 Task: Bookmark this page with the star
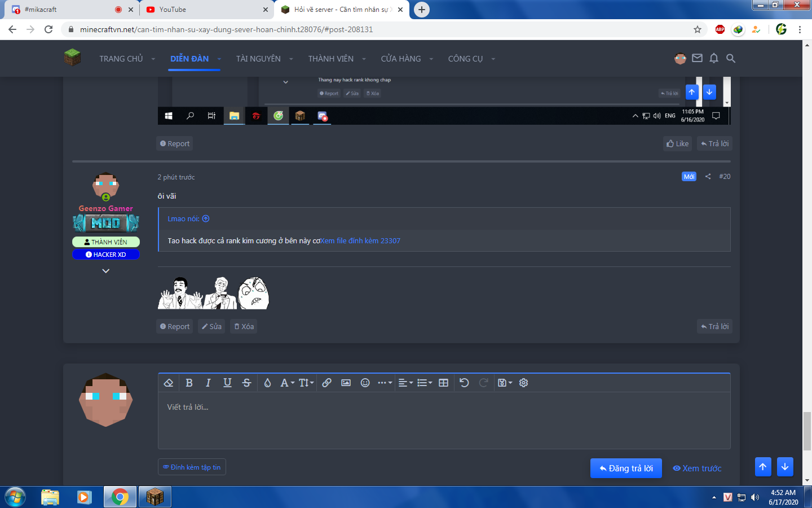coord(698,29)
